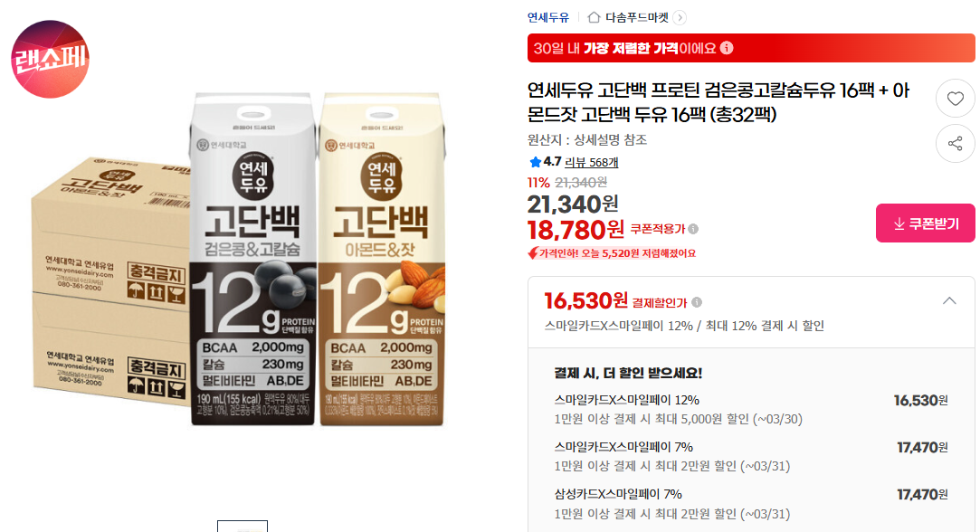The width and height of the screenshot is (980, 532).
Task: Click the home icon before 다솜푸드마켓
Action: click(594, 17)
